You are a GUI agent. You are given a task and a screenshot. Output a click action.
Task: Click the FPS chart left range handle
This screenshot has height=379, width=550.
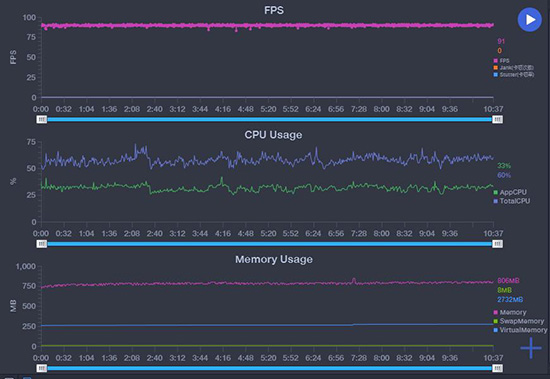42,120
